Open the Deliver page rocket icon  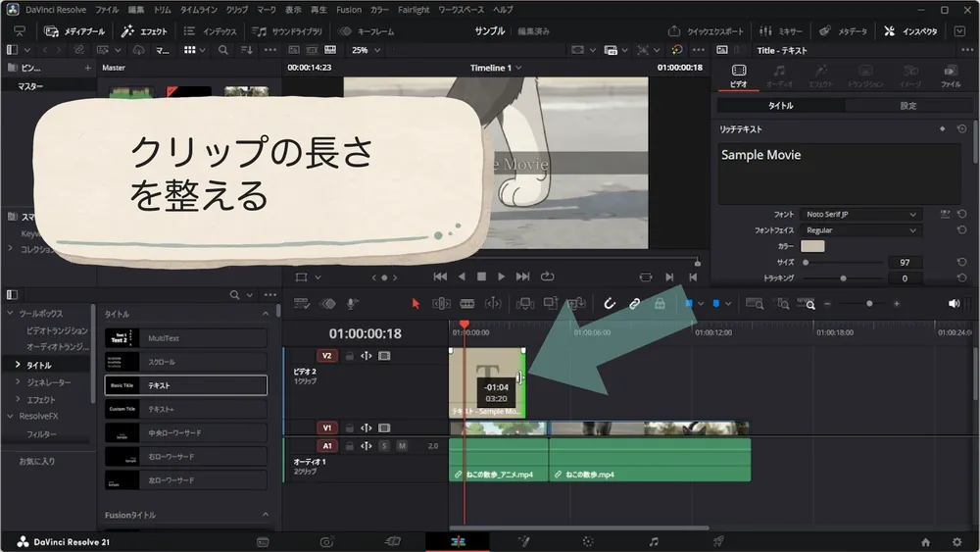(x=718, y=542)
